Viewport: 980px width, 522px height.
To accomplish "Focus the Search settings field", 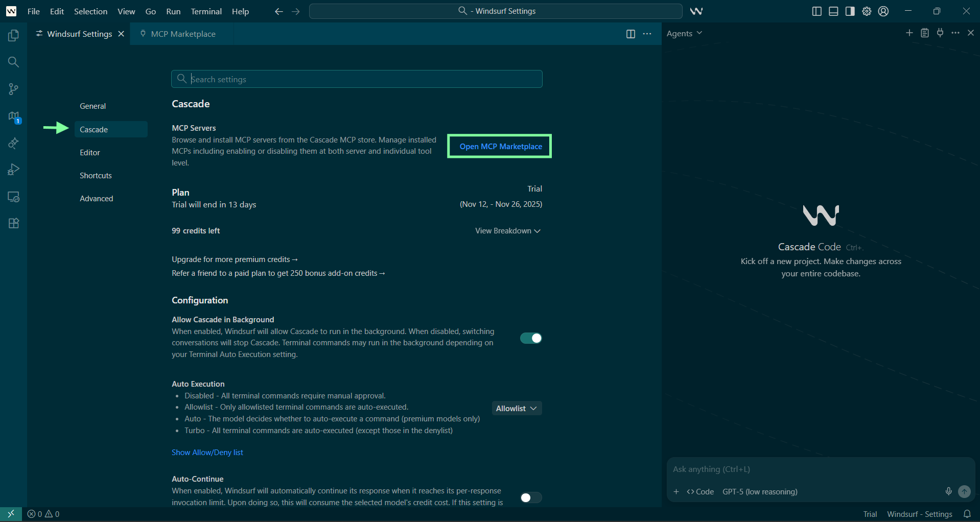I will (x=357, y=79).
